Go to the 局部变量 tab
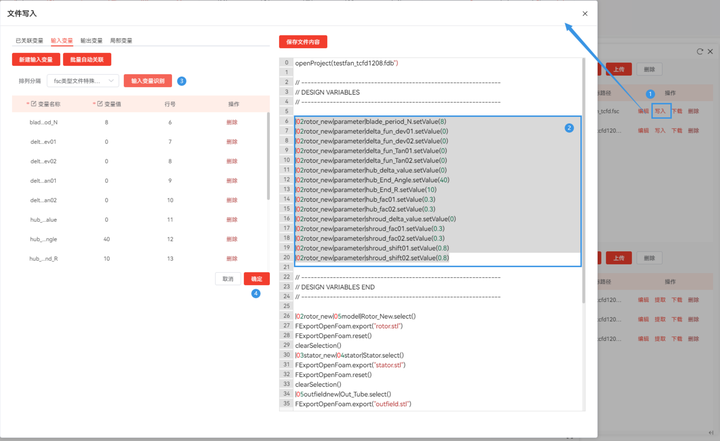Viewport: 720px width, 441px height. click(121, 40)
